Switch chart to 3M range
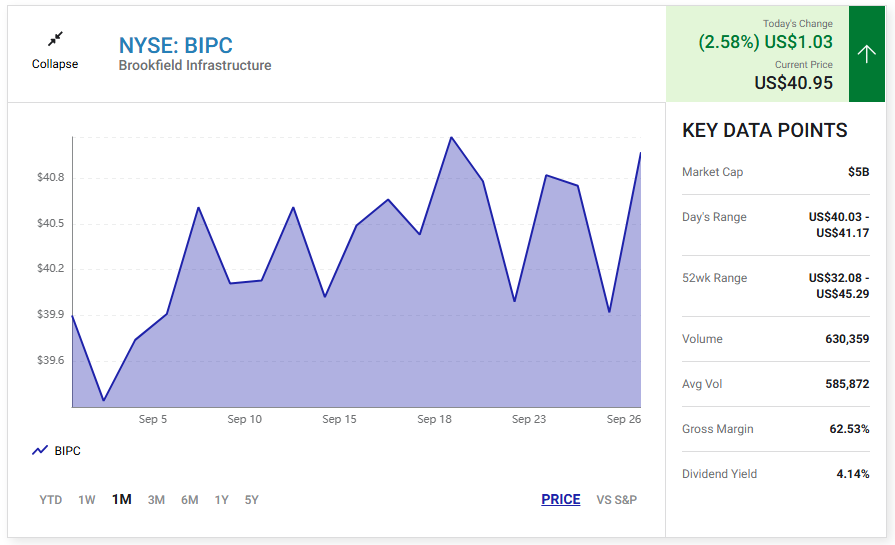 [x=156, y=500]
